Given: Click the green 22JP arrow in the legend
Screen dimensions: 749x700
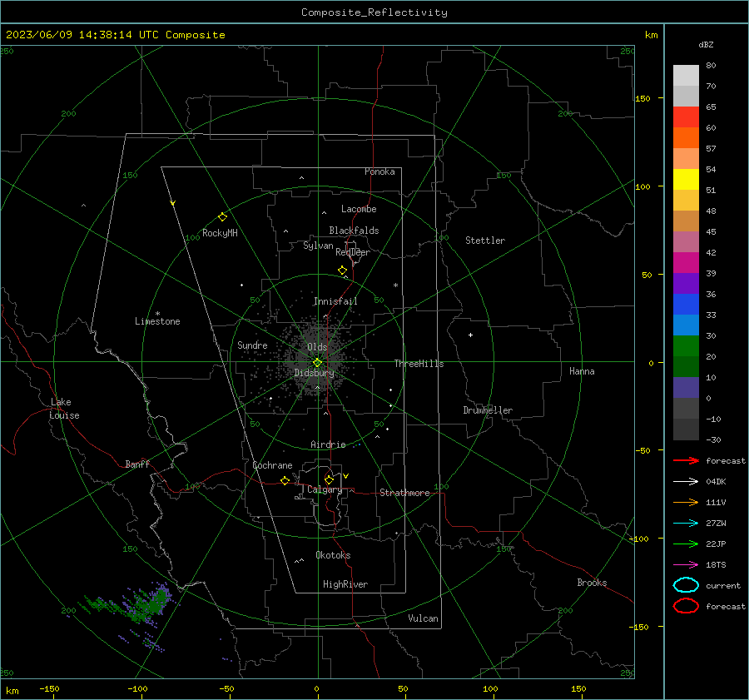Looking at the screenshot, I should click(x=686, y=544).
